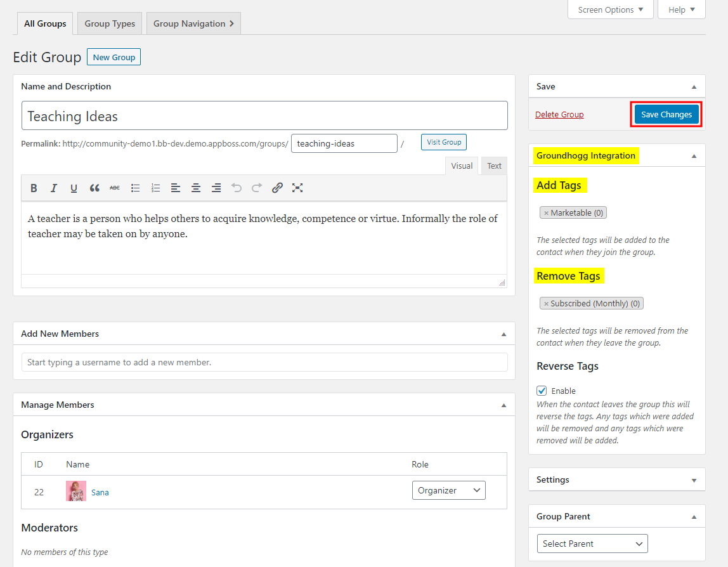Underline the selected text
Viewport: 728px width, 567px height.
coord(74,188)
